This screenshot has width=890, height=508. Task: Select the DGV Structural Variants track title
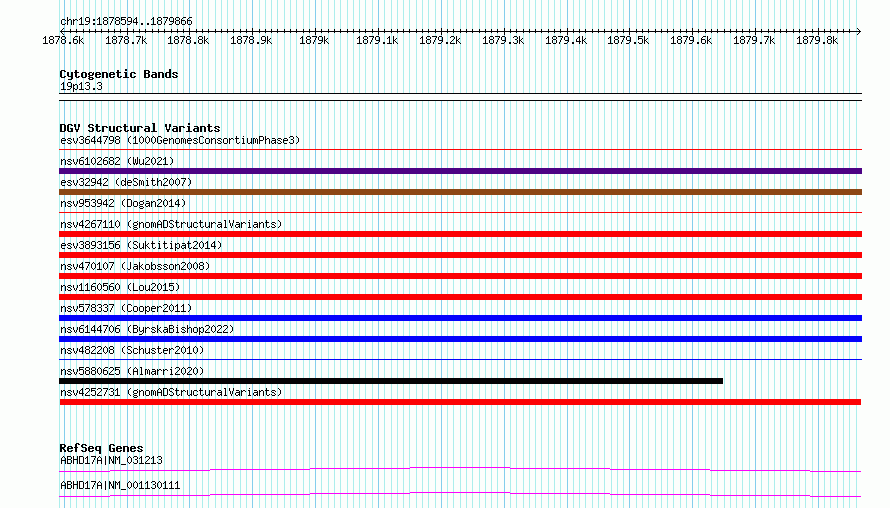[x=140, y=128]
